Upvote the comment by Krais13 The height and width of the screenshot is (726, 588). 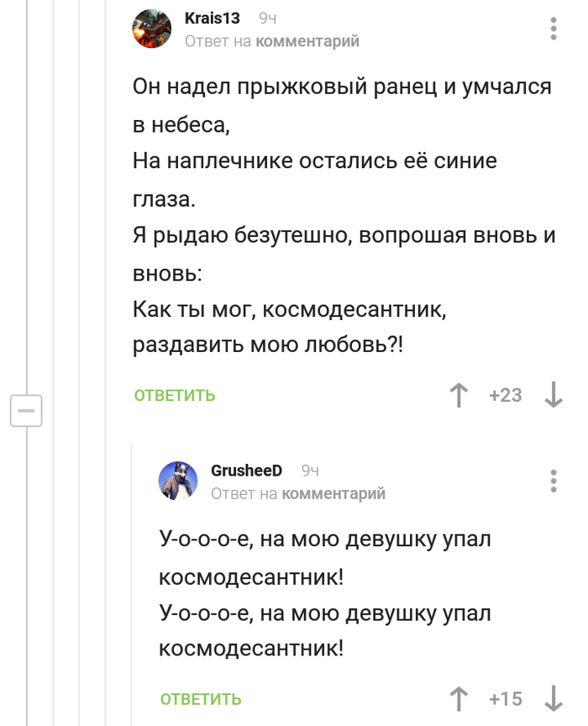pyautogui.click(x=459, y=395)
